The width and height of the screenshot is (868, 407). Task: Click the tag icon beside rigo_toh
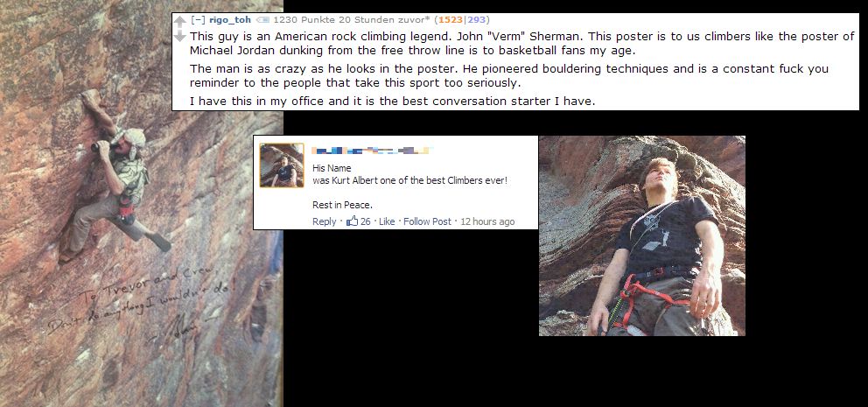coord(262,20)
